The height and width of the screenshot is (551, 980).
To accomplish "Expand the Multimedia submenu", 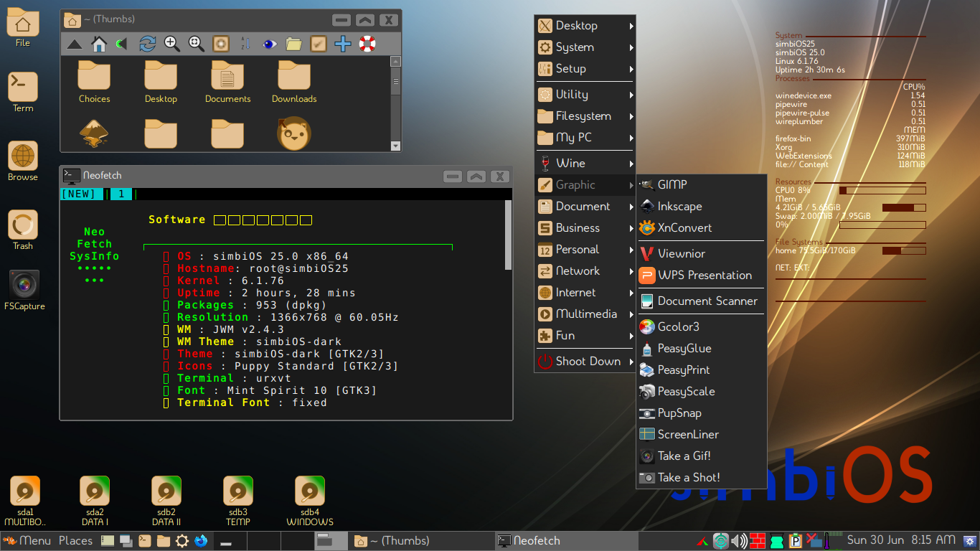I will tap(585, 314).
